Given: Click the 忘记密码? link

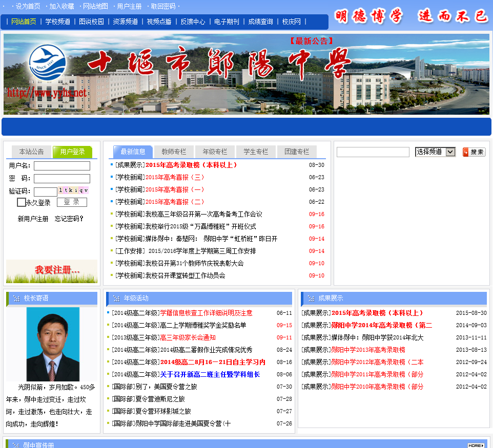Looking at the screenshot, I should tap(69, 219).
